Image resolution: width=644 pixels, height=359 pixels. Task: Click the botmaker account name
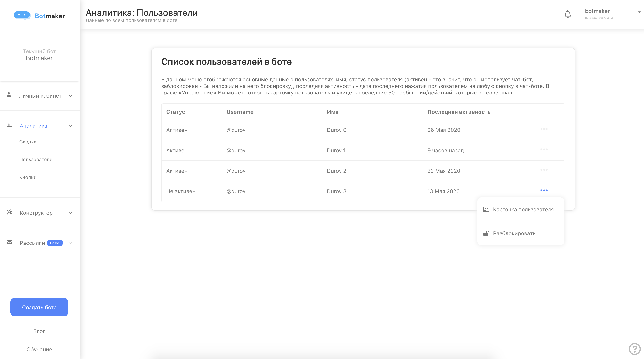click(597, 11)
